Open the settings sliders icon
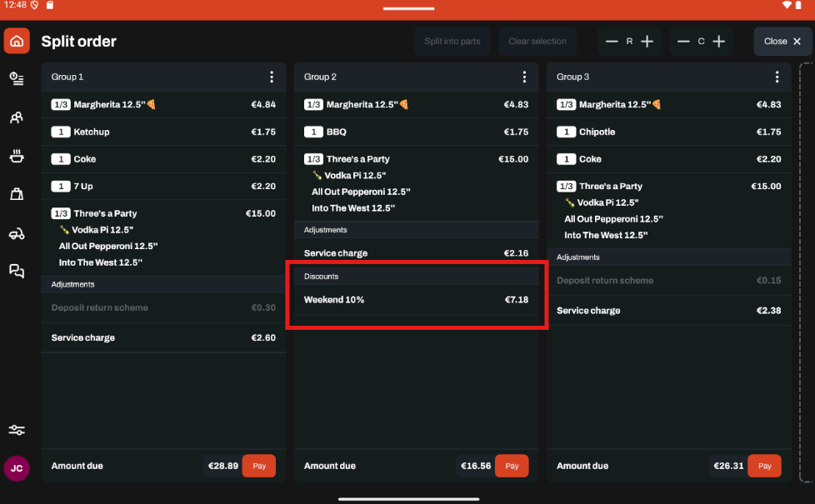The height and width of the screenshot is (504, 815). 17,430
